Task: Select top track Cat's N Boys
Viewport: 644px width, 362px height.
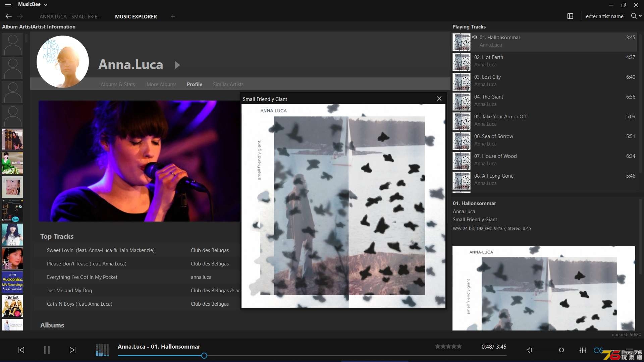Action: (79, 304)
